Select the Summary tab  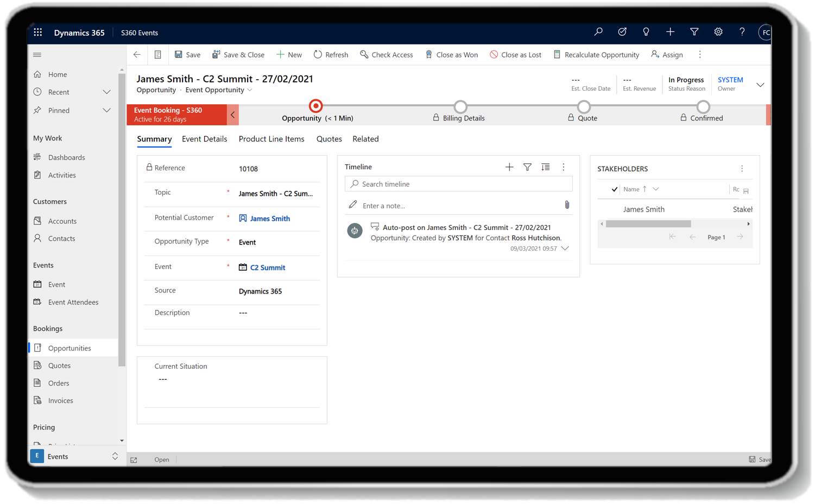click(x=154, y=139)
